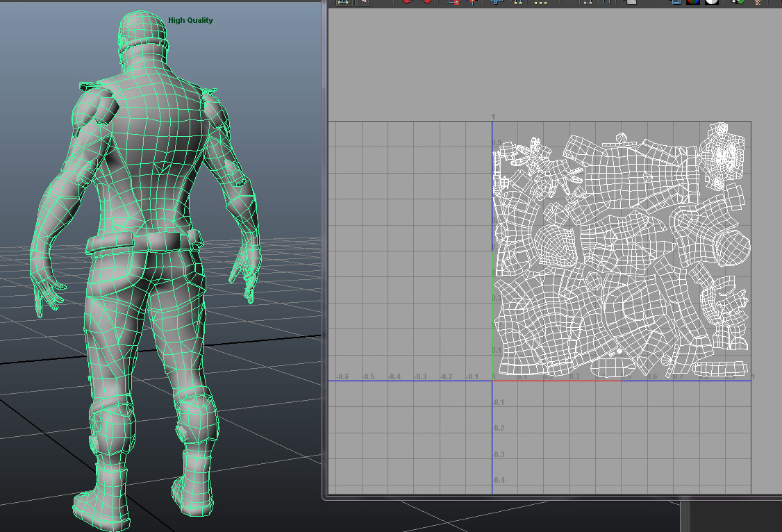The image size is (782, 532).
Task: Select the character's head in the viewport
Action: [x=142, y=31]
